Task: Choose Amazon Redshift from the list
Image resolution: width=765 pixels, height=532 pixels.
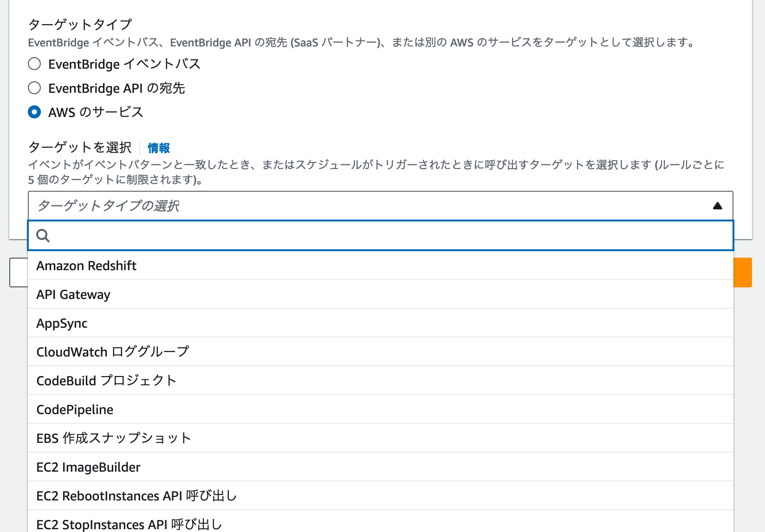Action: click(381, 266)
